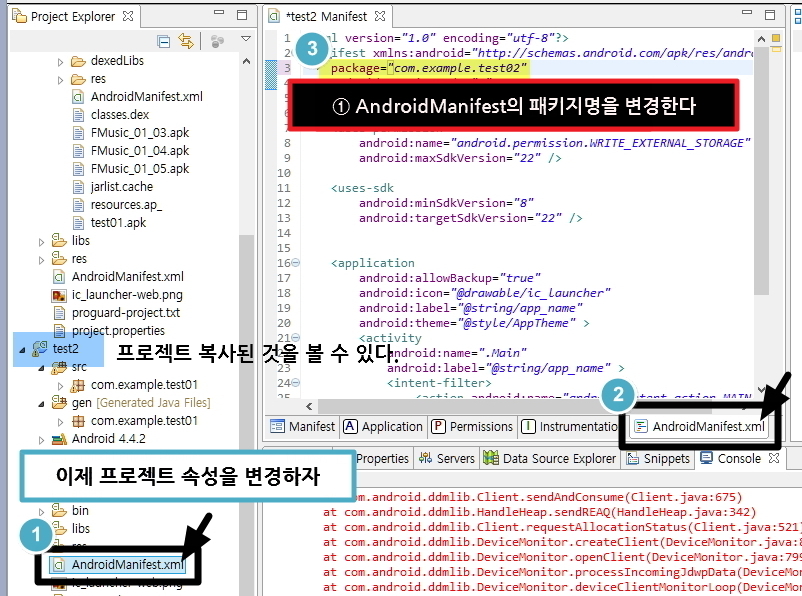Close the Console view
The image size is (802, 596).
coord(774,458)
